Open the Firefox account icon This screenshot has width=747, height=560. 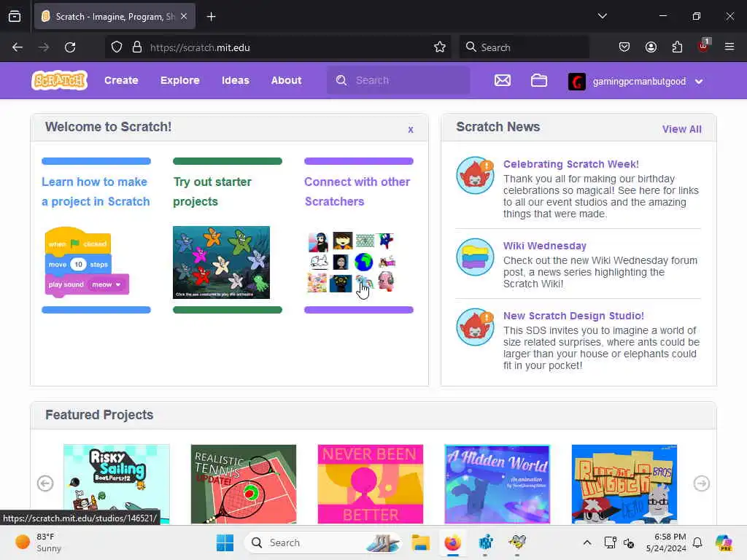tap(651, 47)
